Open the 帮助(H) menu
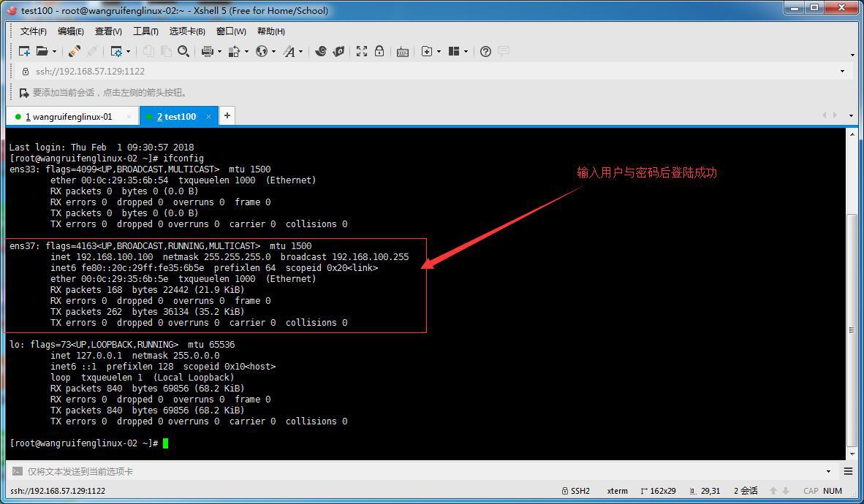This screenshot has height=504, width=864. 271,31
